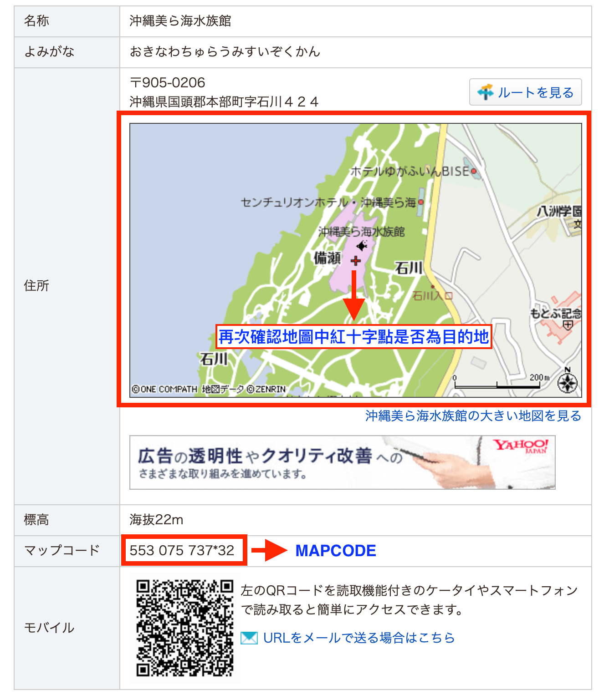This screenshot has height=700, width=604.
Task: Click the ホテルゆがふいんBISE map label
Action: tap(410, 171)
